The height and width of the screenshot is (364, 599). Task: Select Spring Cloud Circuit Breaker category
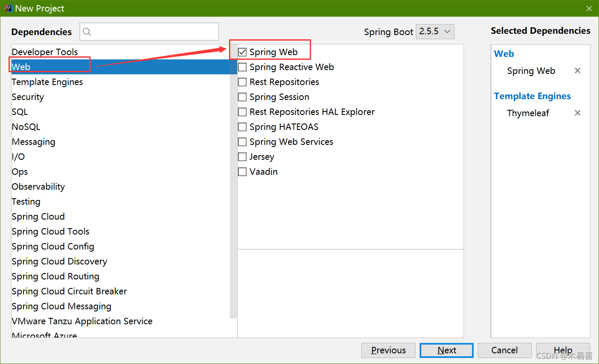coord(120,291)
